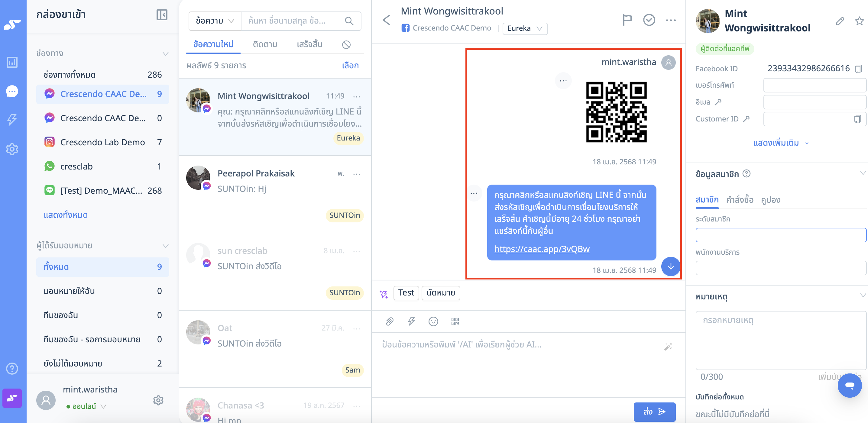Open more options in chat header
Screen dimensions: 868x423
671,20
